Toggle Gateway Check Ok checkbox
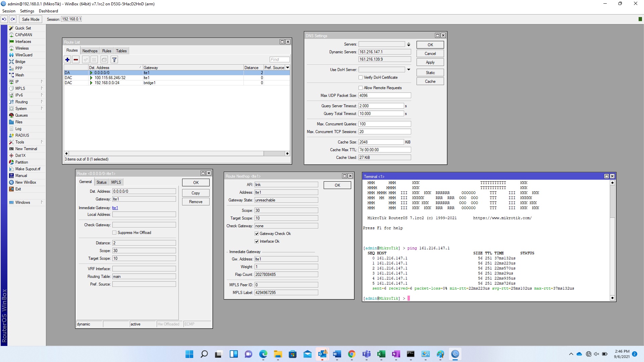The width and height of the screenshot is (644, 362). tap(257, 234)
